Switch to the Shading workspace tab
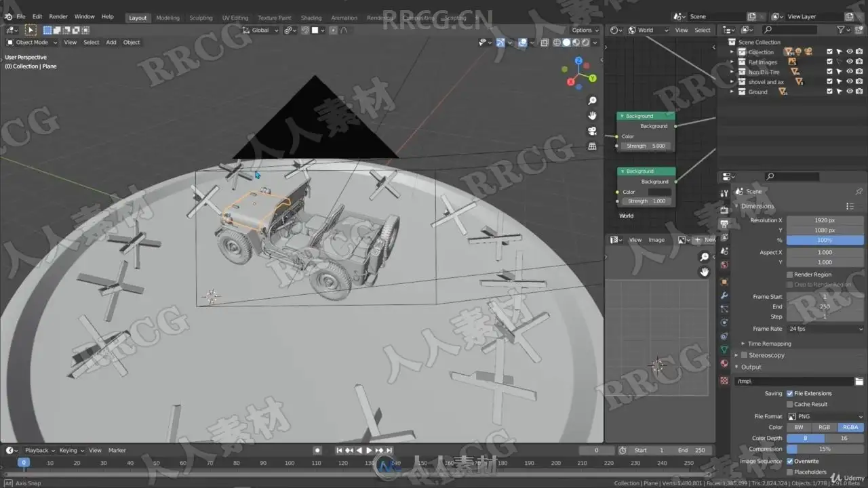The height and width of the screenshot is (488, 868). coord(311,18)
